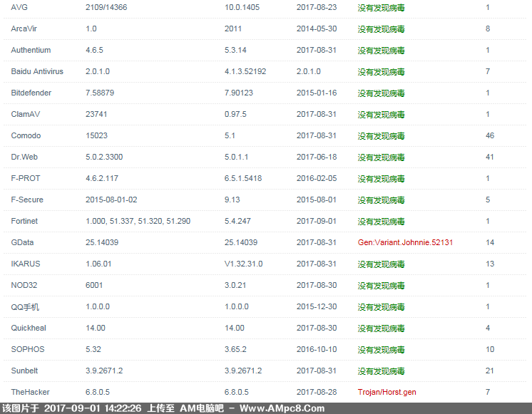
Task: Click F-Secure version 2015-08-01-02
Action: 111,200
